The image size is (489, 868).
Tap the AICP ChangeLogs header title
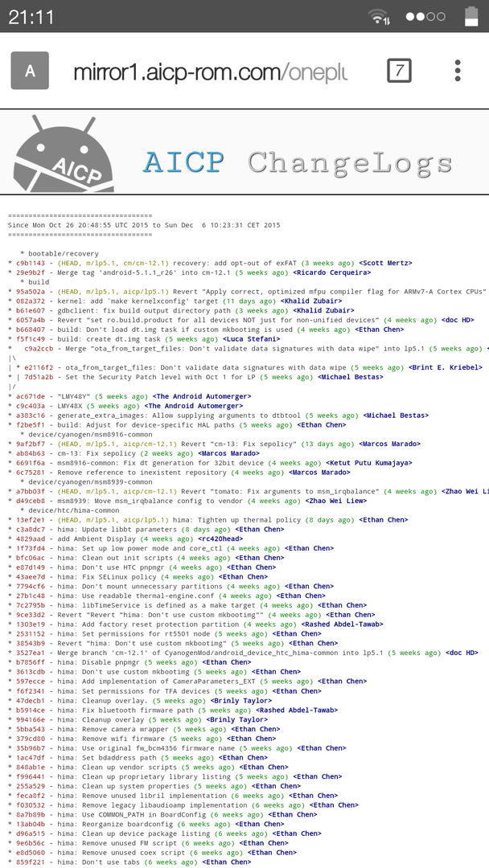coord(298,162)
